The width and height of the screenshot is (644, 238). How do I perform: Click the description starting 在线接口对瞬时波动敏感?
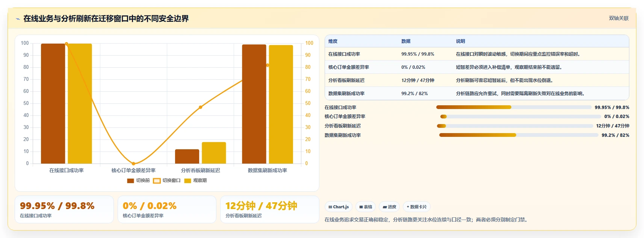click(x=519, y=54)
